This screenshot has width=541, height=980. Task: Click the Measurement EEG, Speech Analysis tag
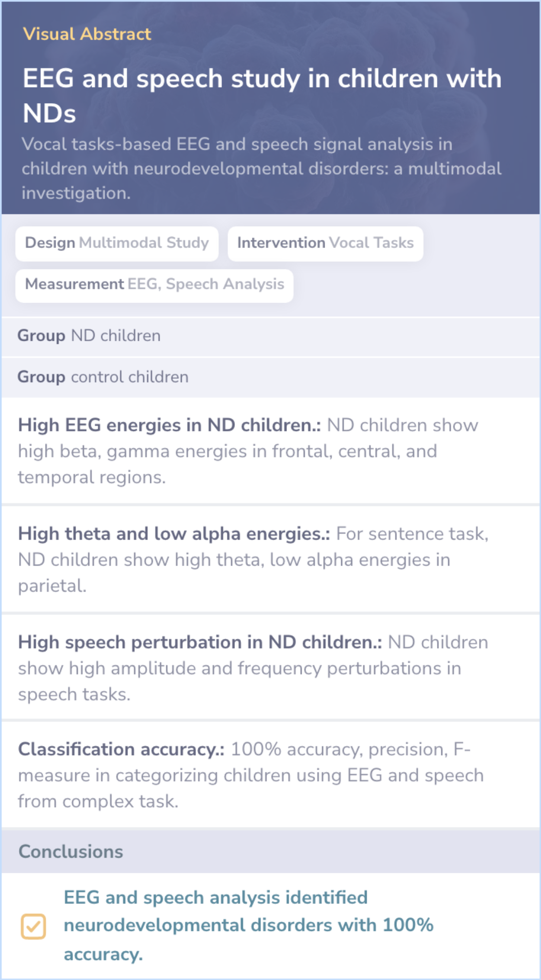click(x=154, y=285)
